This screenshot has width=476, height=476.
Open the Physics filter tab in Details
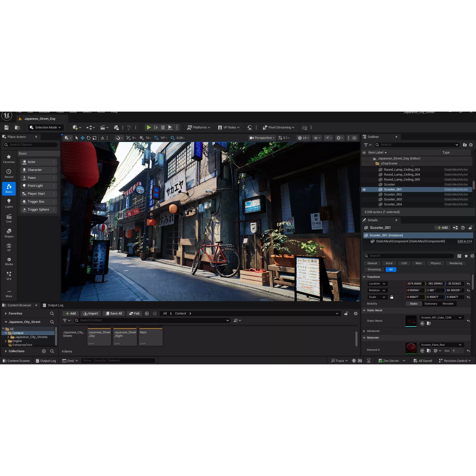435,263
